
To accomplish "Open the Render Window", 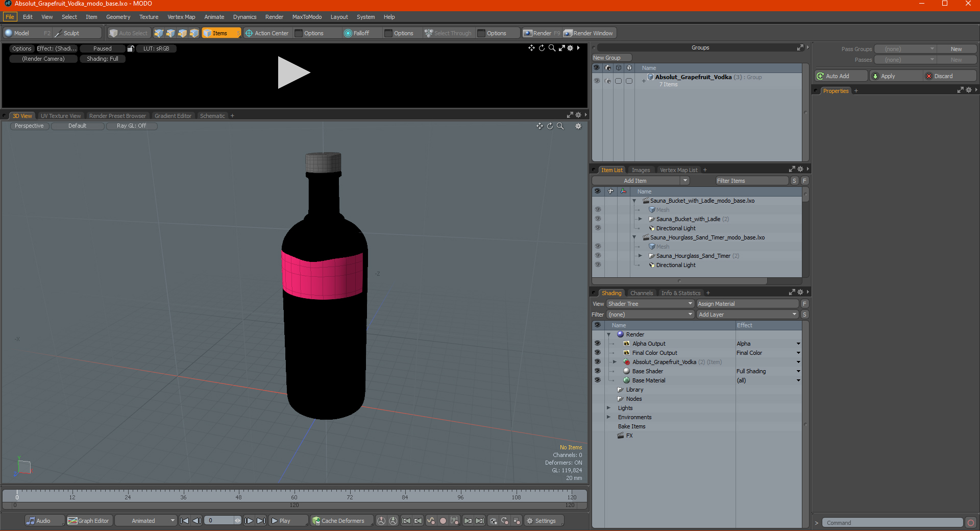I will (x=589, y=33).
